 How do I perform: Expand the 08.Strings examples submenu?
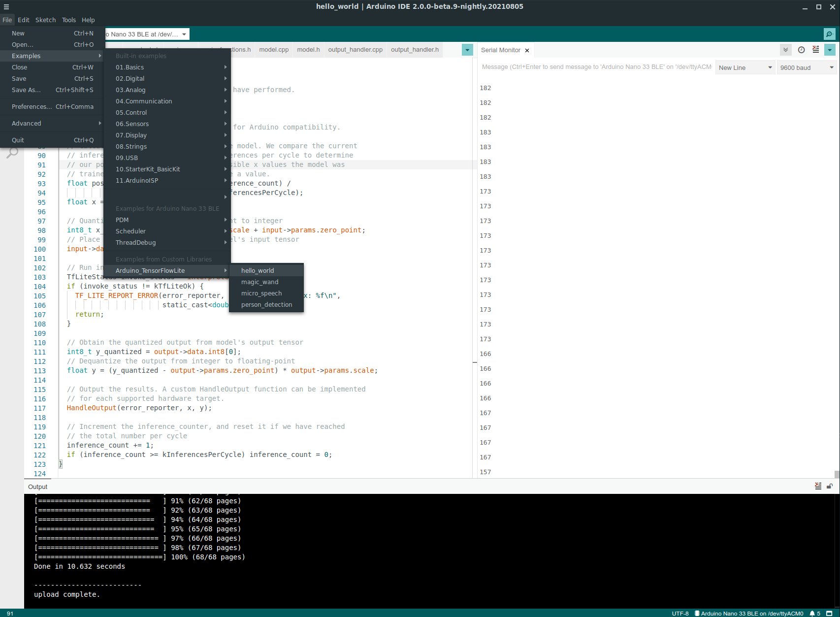[167, 146]
